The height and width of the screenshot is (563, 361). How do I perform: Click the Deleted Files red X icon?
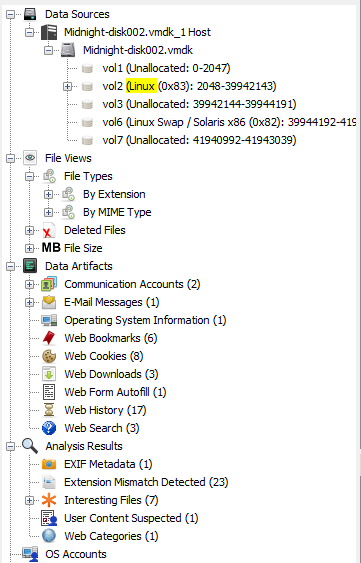[48, 231]
